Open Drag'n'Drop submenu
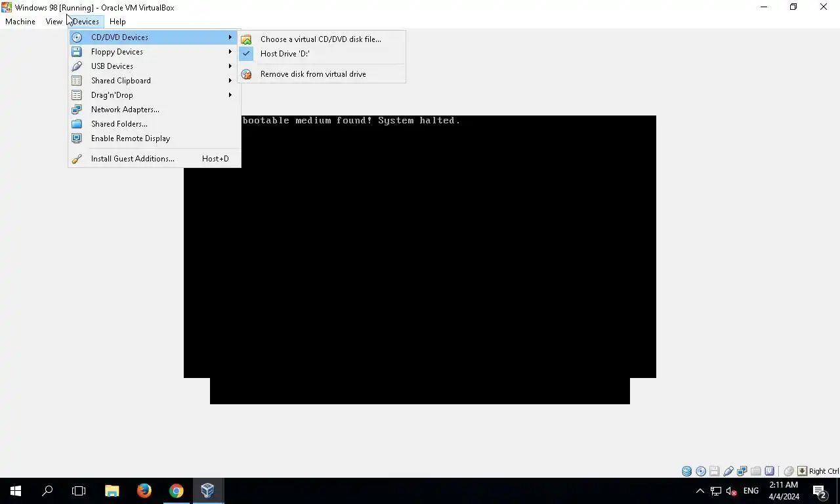 (x=154, y=95)
